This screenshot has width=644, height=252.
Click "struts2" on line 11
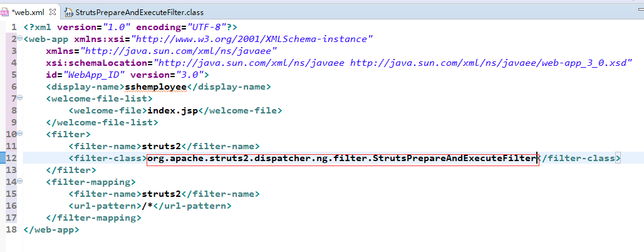[161, 146]
